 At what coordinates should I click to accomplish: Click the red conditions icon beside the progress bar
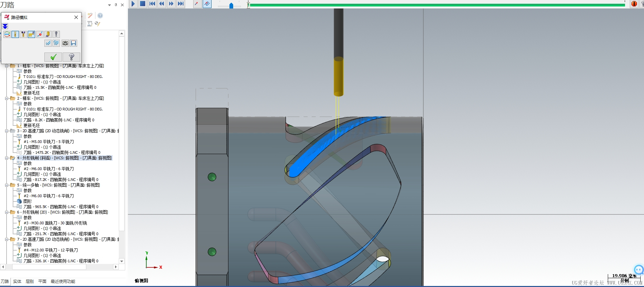click(x=634, y=4)
